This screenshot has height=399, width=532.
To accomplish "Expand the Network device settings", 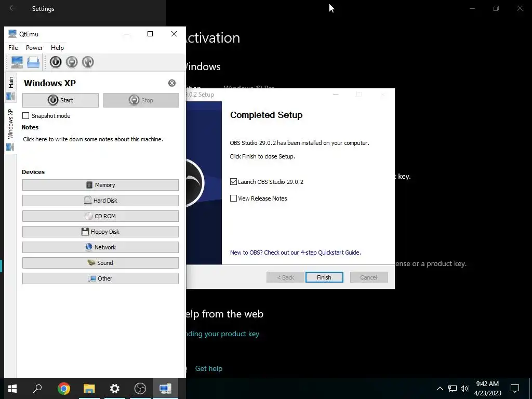I will [100, 247].
